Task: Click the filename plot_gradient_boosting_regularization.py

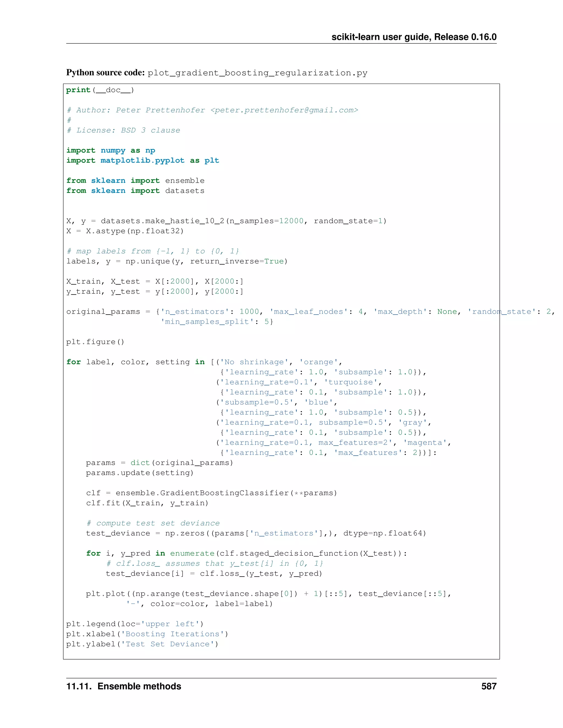Action: [258, 73]
